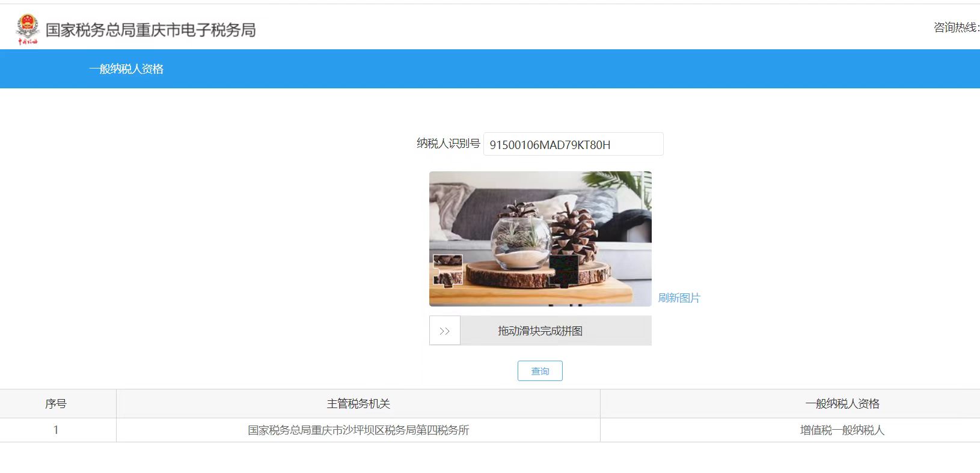Click the 序号 column header

(56, 404)
